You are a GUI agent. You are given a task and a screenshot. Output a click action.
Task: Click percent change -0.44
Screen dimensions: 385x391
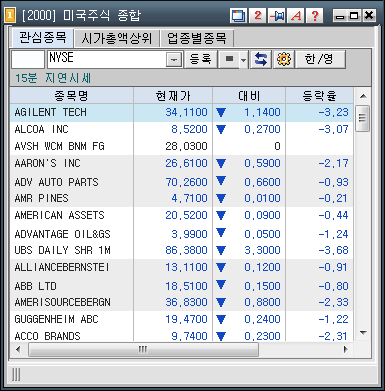pos(333,215)
